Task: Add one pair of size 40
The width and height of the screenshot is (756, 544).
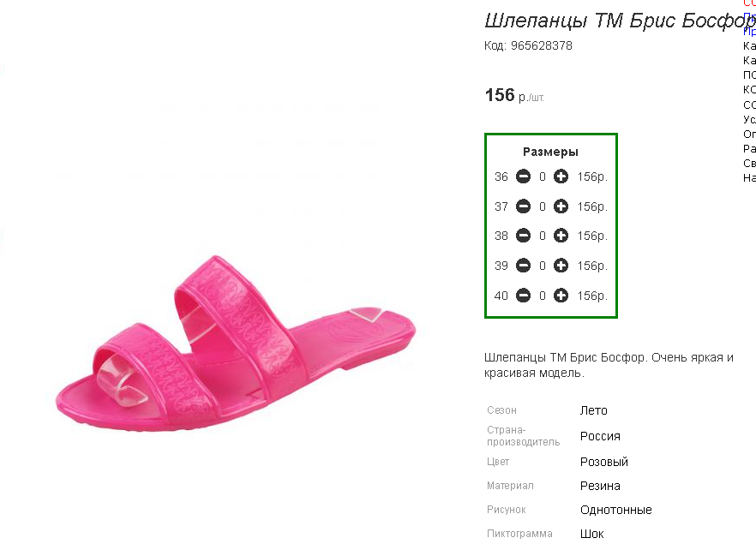Action: click(561, 296)
